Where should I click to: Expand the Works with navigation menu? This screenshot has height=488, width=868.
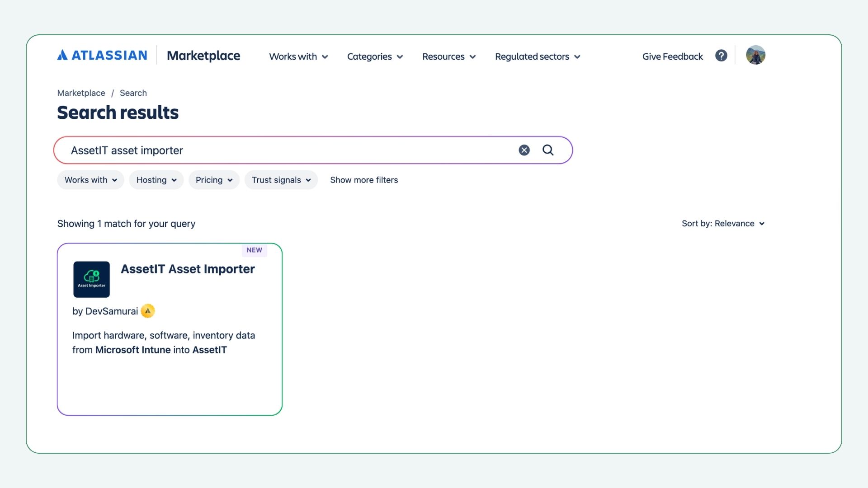tap(298, 56)
